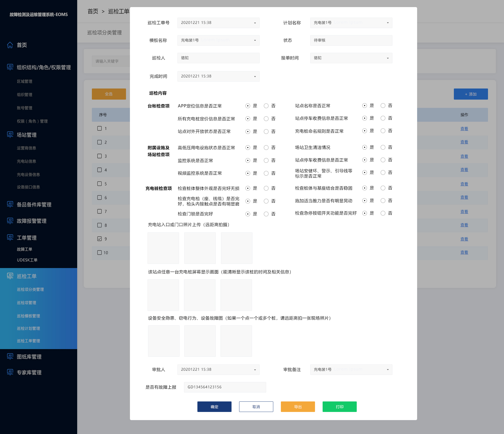Select 是 for 检查急停按钮开关功能是否完好
This screenshot has width=504, height=434.
pos(365,213)
